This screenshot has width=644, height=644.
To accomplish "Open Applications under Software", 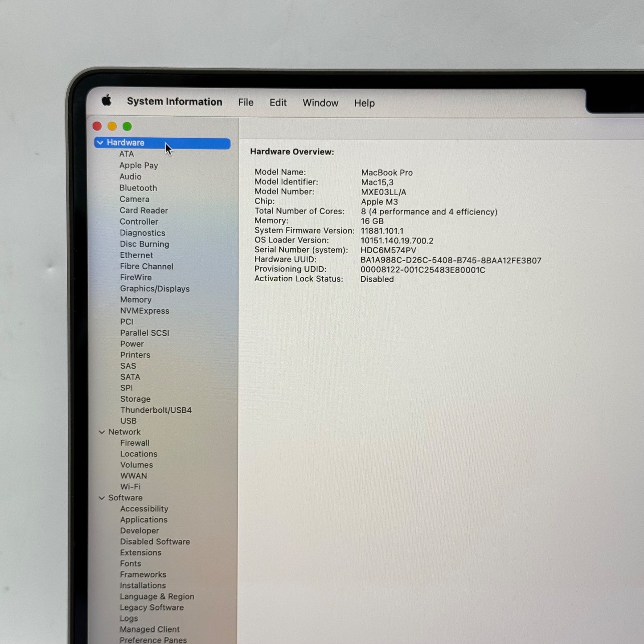I will click(x=144, y=520).
